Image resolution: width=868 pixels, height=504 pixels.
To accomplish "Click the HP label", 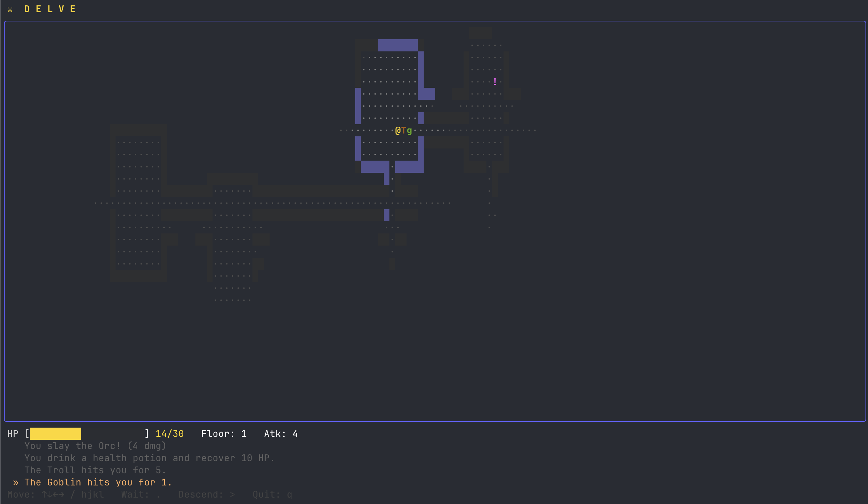I will 13,434.
